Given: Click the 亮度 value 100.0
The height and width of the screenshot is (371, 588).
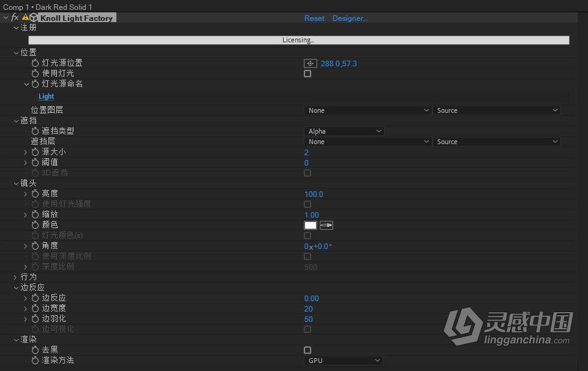Looking at the screenshot, I should point(314,194).
